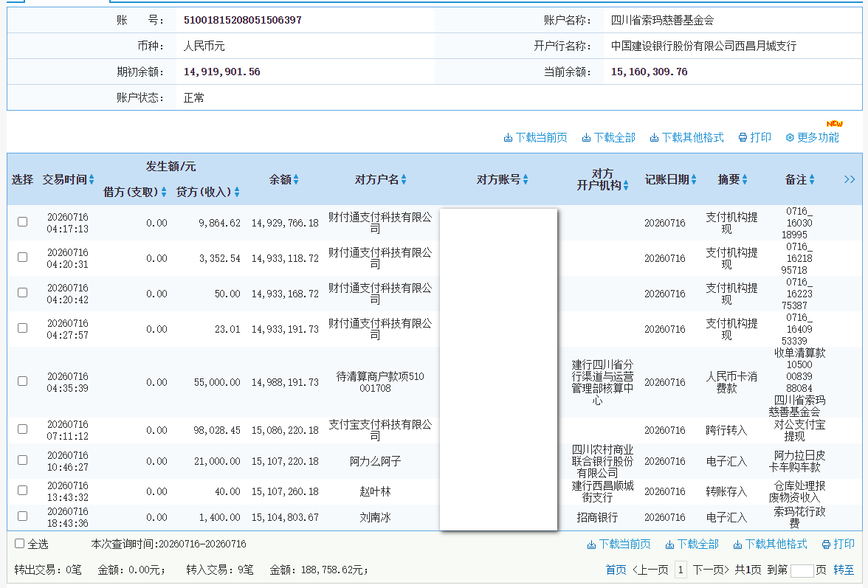This screenshot has width=868, height=588.
Task: Select the 04:17:13 transaction checkbox
Action: click(23, 222)
